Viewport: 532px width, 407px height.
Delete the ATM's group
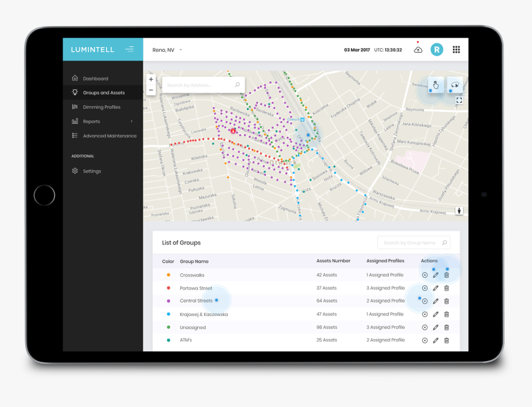[x=447, y=340]
